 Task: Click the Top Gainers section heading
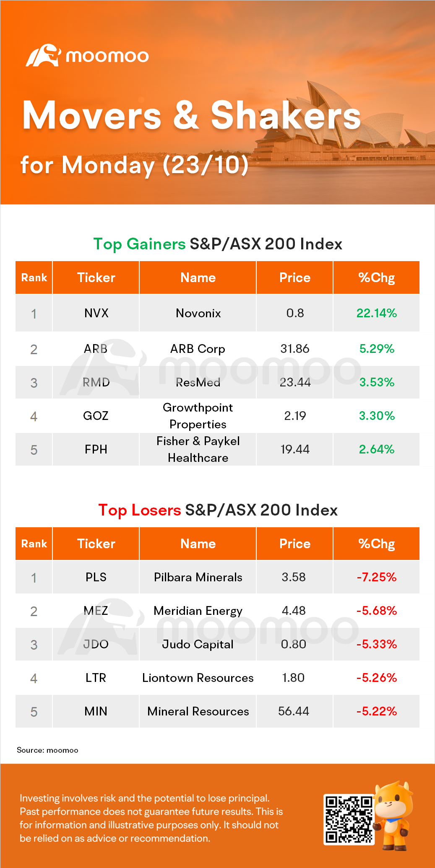pos(218,244)
